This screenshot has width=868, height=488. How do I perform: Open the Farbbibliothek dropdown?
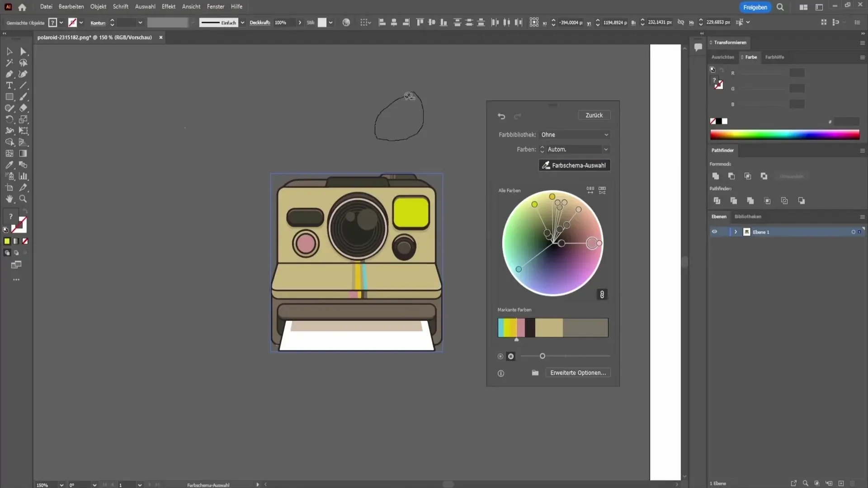click(575, 135)
